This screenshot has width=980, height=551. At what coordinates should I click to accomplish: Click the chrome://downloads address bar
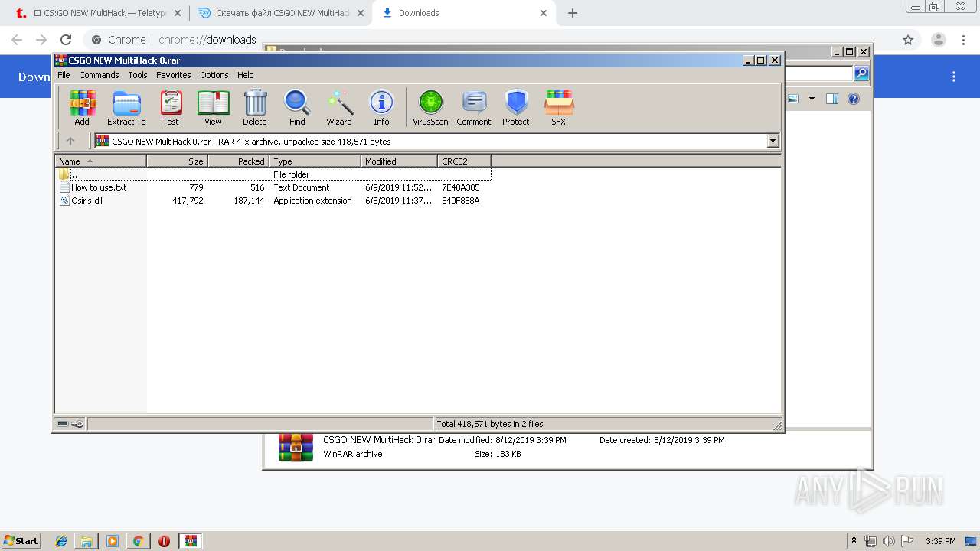tap(207, 40)
